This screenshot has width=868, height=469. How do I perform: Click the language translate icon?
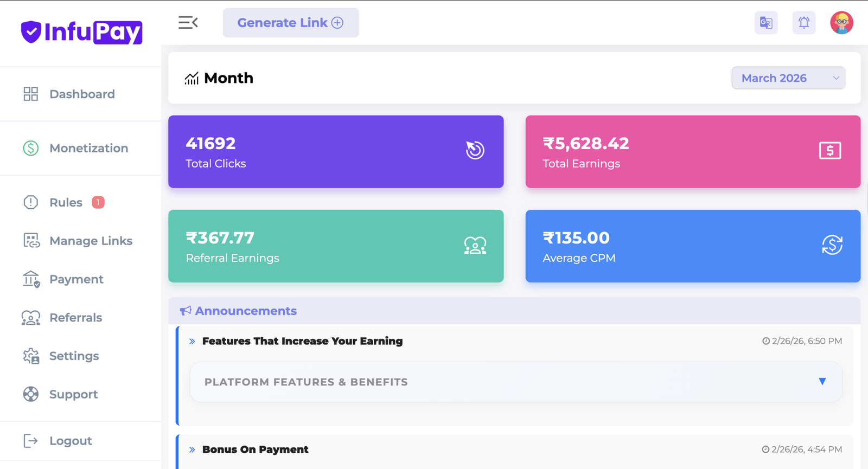click(x=765, y=23)
